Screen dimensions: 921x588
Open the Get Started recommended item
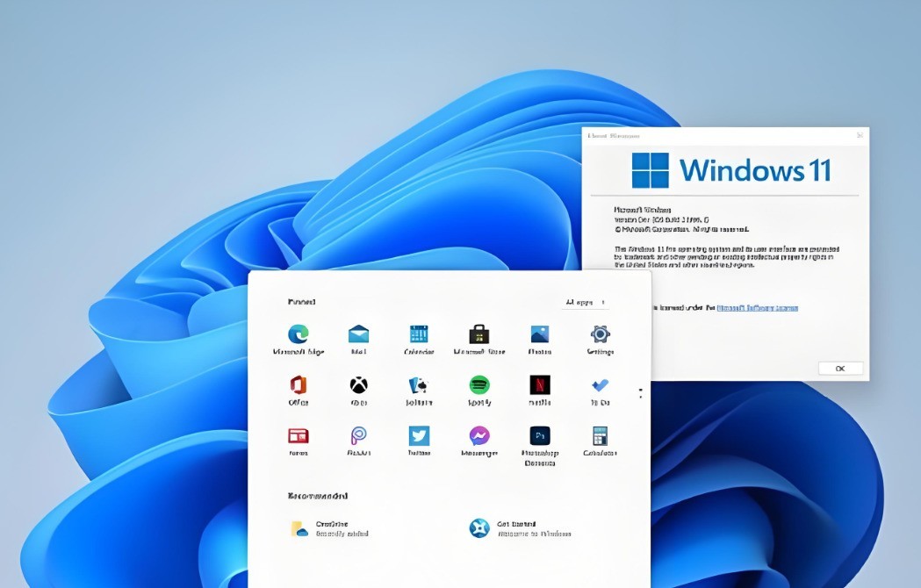tap(520, 528)
